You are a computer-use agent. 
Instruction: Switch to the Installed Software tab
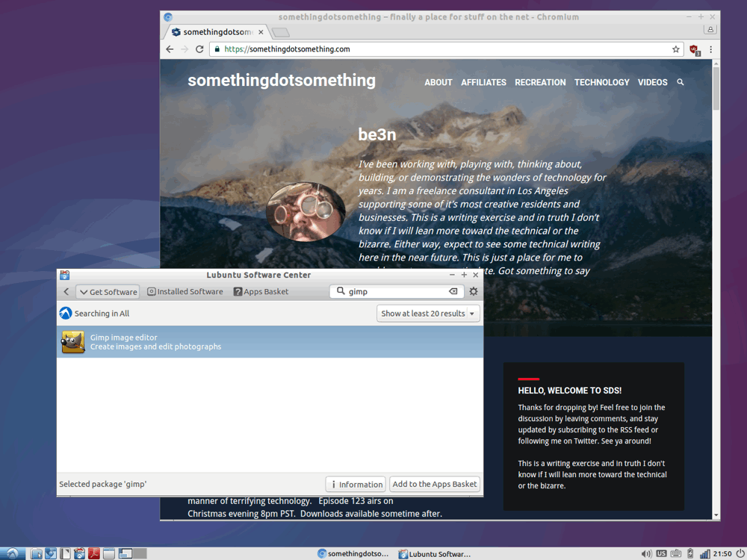pyautogui.click(x=185, y=291)
